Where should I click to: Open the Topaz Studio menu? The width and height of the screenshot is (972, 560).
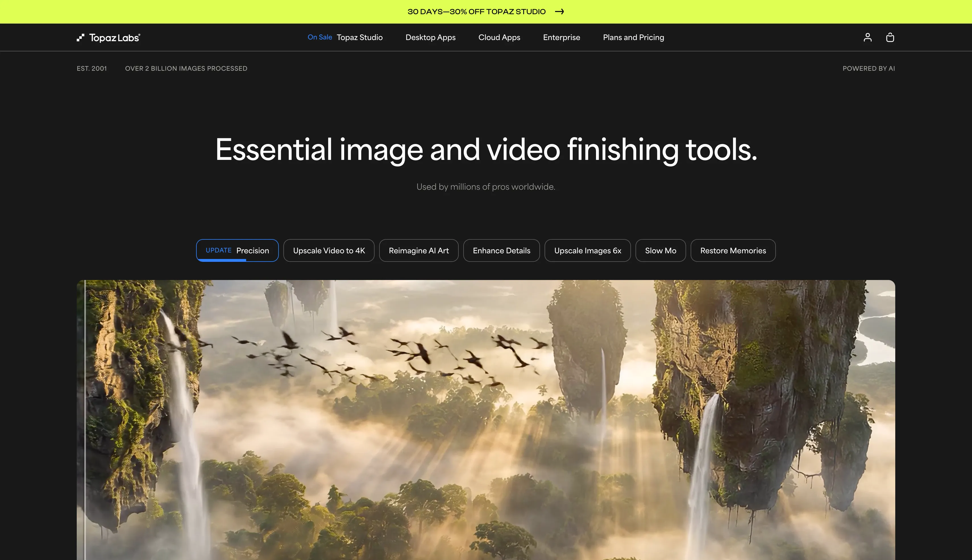pos(360,37)
